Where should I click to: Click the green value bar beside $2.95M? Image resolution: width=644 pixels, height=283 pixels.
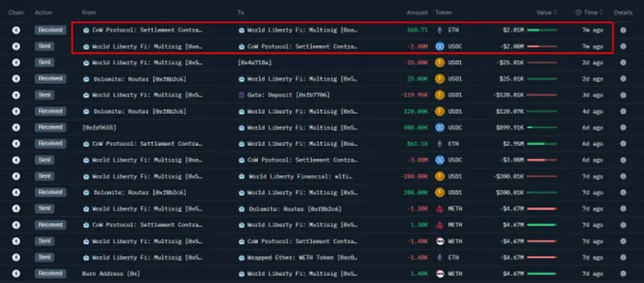[541, 144]
